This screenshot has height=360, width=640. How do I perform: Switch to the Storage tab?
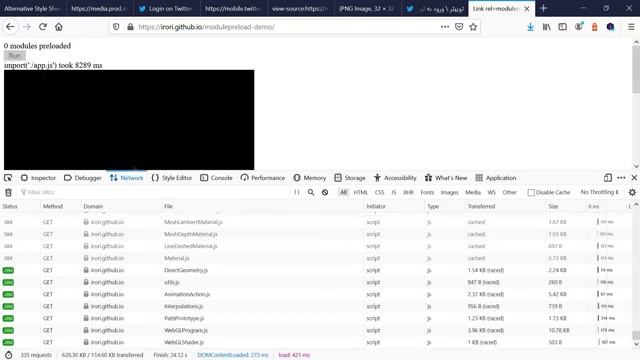click(350, 178)
